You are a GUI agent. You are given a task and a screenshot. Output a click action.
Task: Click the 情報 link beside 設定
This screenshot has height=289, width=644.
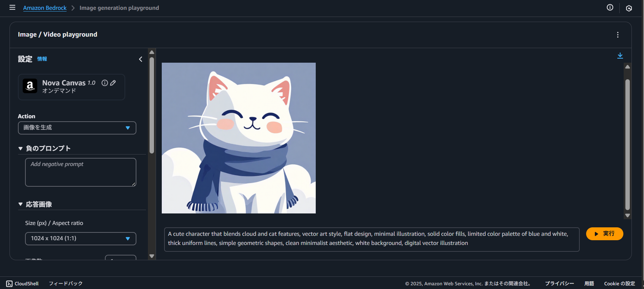[42, 59]
